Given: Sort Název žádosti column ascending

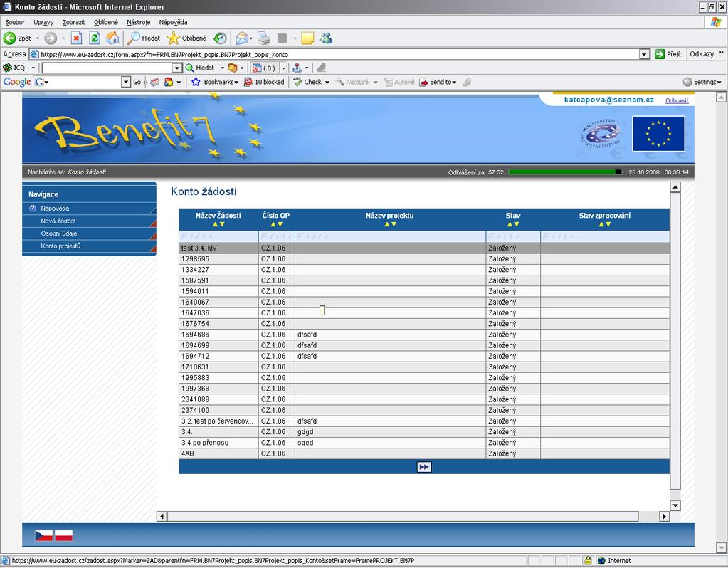Looking at the screenshot, I should pos(215,224).
